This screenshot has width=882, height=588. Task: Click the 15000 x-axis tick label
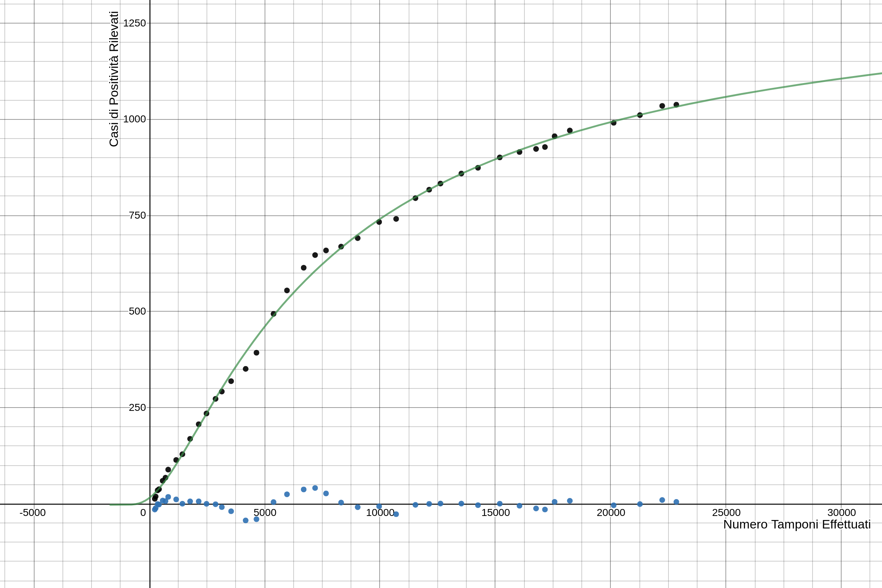click(x=495, y=513)
